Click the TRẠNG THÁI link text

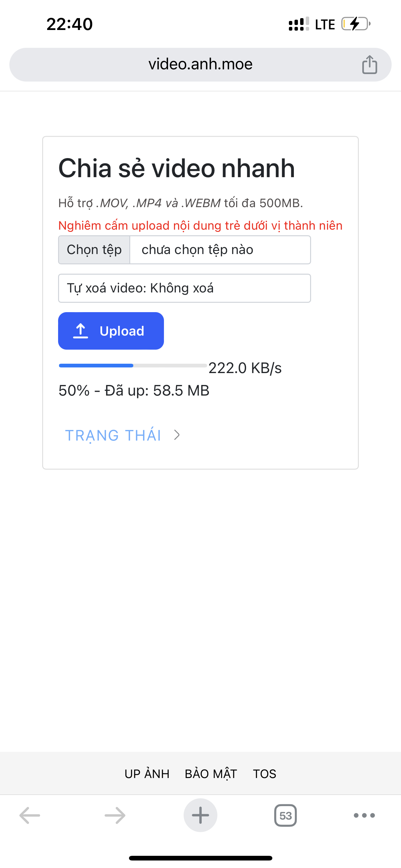point(113,435)
